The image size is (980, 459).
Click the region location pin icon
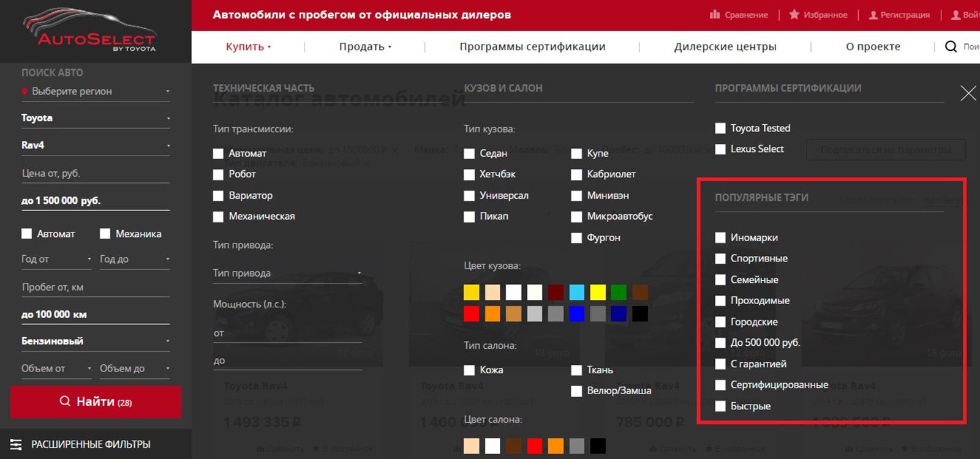click(24, 91)
